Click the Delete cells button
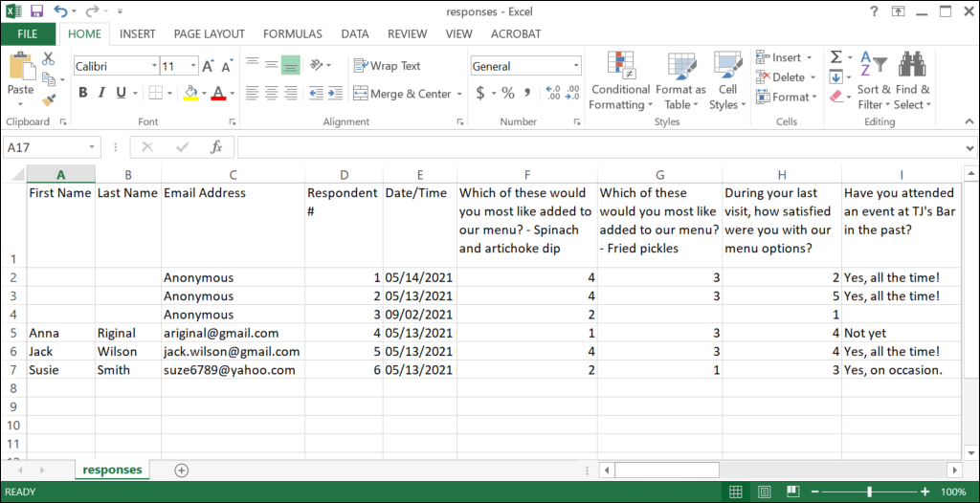The width and height of the screenshot is (980, 503). (787, 77)
